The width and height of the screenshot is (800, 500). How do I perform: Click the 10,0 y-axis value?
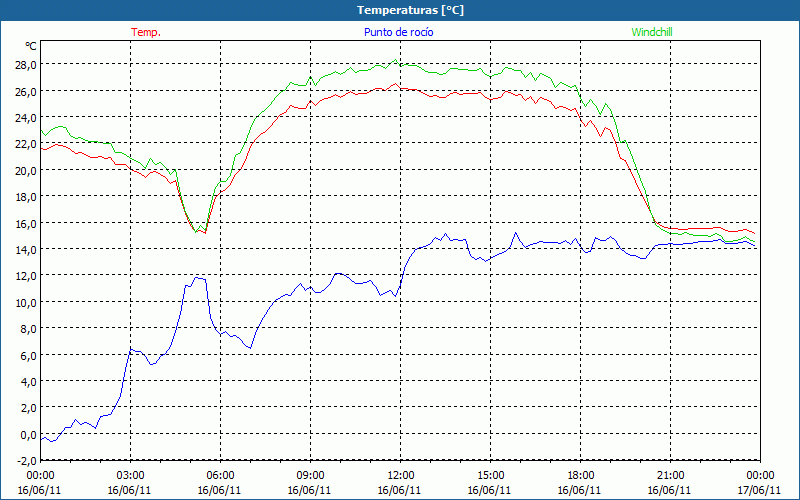click(26, 303)
